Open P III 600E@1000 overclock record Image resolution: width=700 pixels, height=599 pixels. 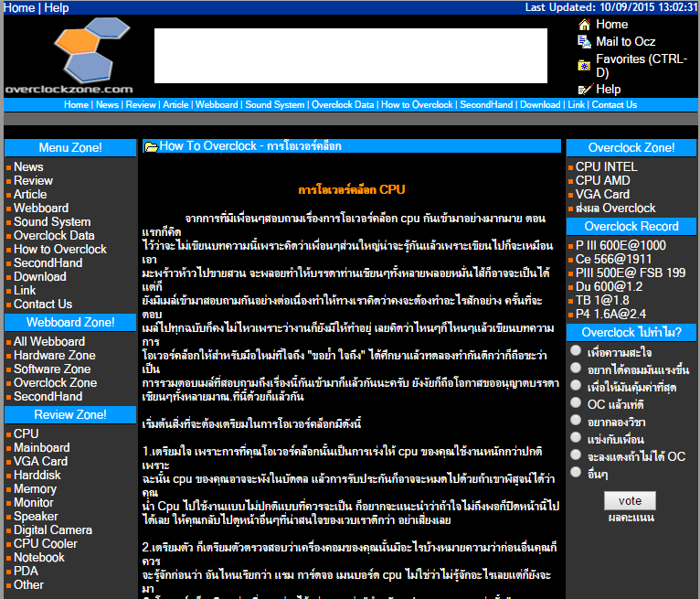[x=620, y=245]
